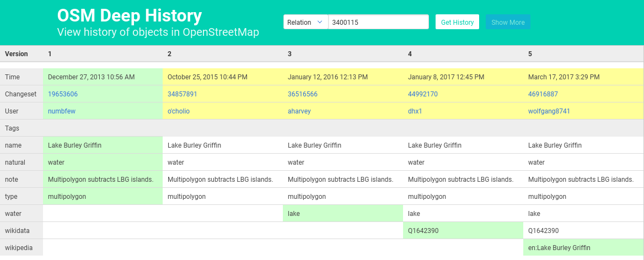Select the December 27, 2013 10:56 AM timestamp

point(91,77)
